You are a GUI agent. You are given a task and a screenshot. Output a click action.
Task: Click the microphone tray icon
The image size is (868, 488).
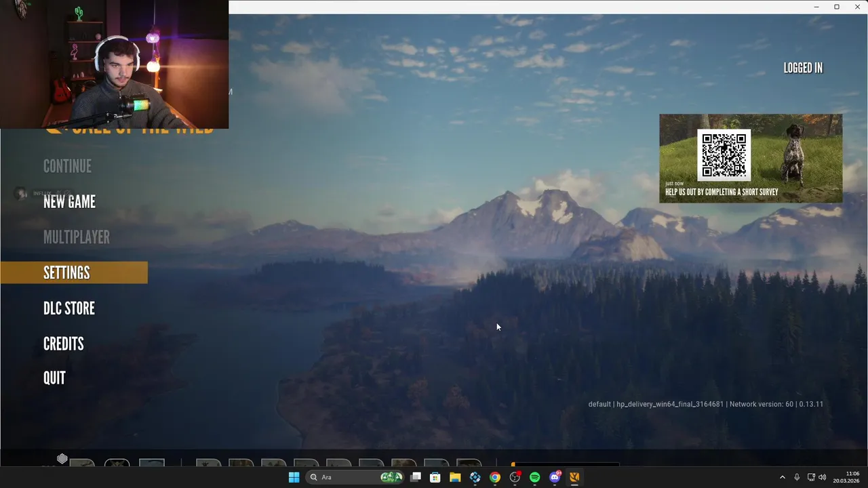click(797, 477)
